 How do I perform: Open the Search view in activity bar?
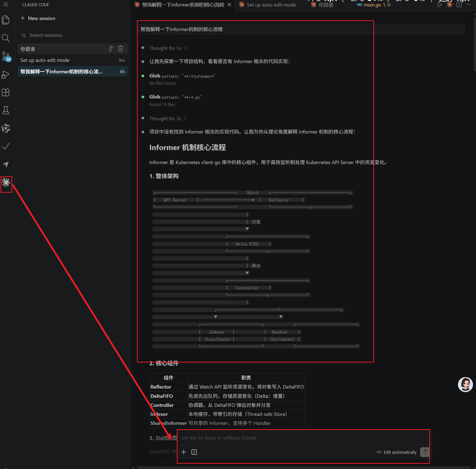click(x=6, y=38)
